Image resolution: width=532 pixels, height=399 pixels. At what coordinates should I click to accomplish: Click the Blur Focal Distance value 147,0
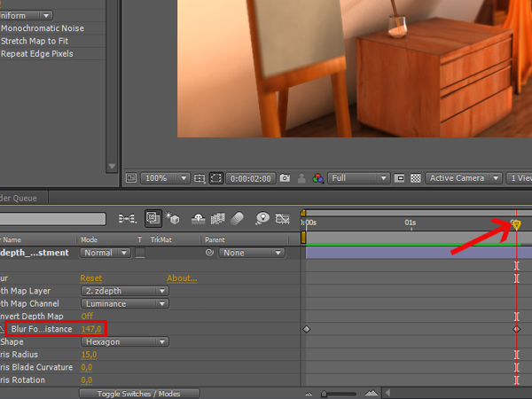click(x=91, y=329)
